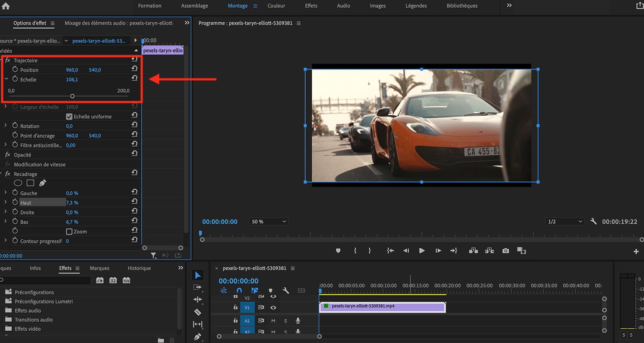Select free draw bezier mask pen

[x=43, y=183]
